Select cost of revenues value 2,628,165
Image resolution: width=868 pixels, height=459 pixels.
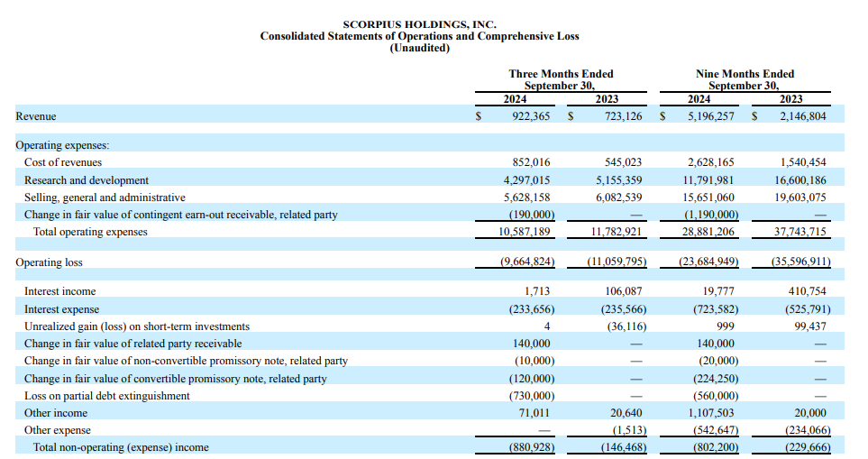(x=711, y=162)
